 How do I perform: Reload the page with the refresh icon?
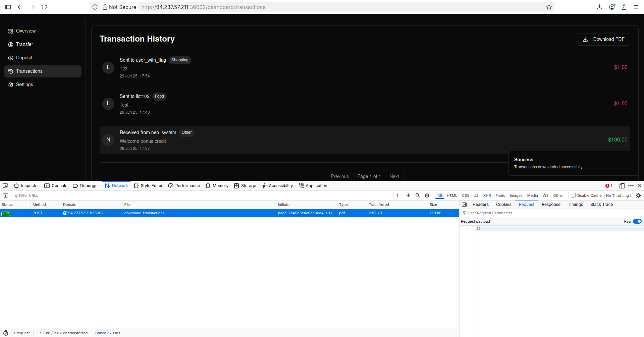pos(44,7)
